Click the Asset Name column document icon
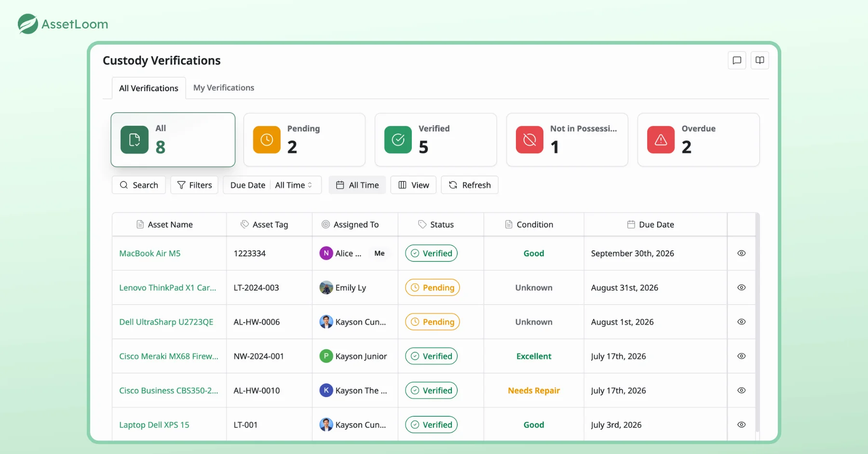This screenshot has width=868, height=454. click(140, 224)
